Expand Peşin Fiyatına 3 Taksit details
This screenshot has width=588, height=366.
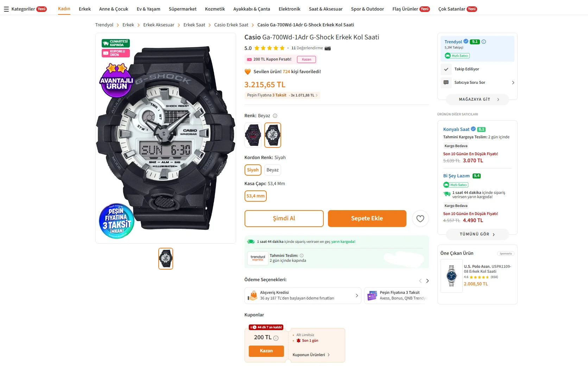(x=282, y=95)
